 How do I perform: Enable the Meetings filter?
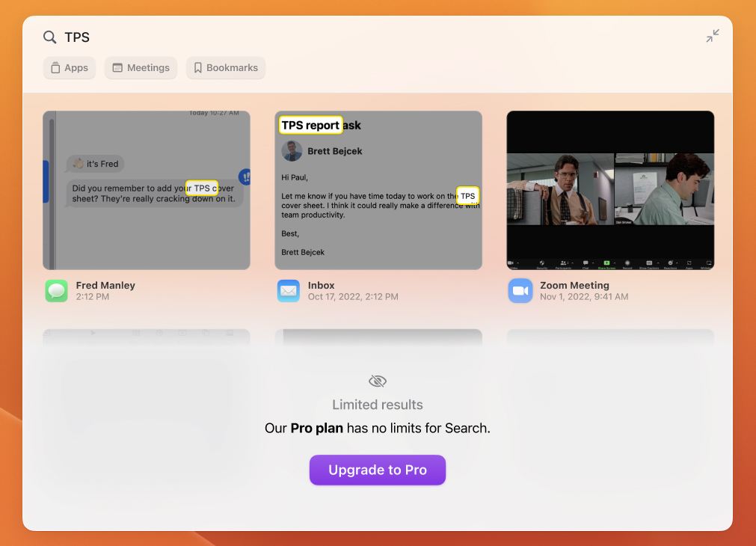tap(141, 68)
